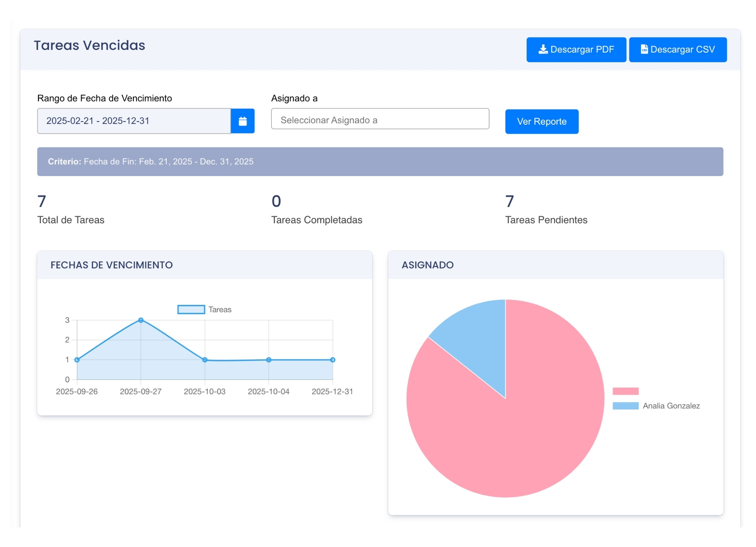Click the Tareas legend color box
Image resolution: width=756 pixels, height=547 pixels.
(x=191, y=310)
